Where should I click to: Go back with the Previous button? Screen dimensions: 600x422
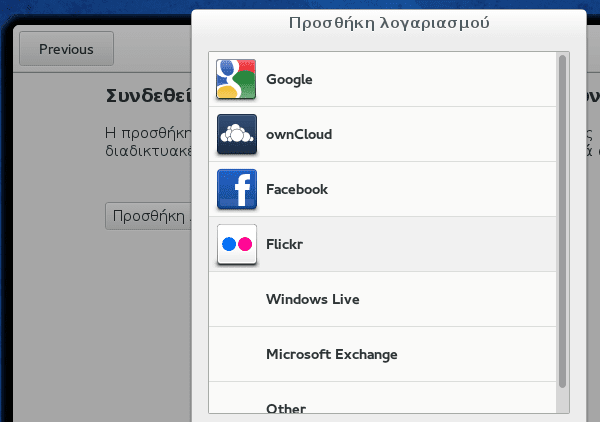pos(67,49)
